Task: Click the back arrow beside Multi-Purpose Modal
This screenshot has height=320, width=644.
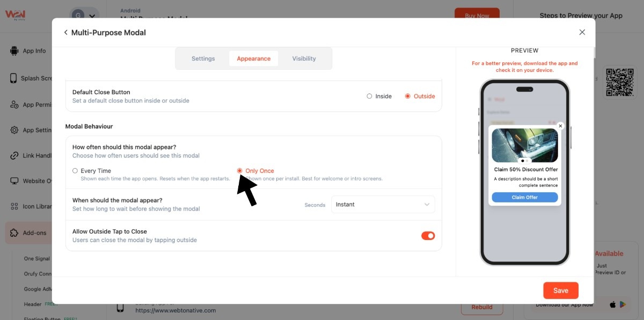Action: pos(66,33)
